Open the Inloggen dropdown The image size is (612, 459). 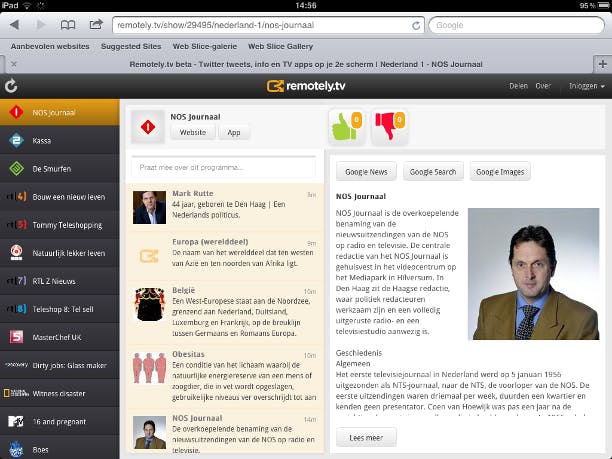(x=587, y=86)
